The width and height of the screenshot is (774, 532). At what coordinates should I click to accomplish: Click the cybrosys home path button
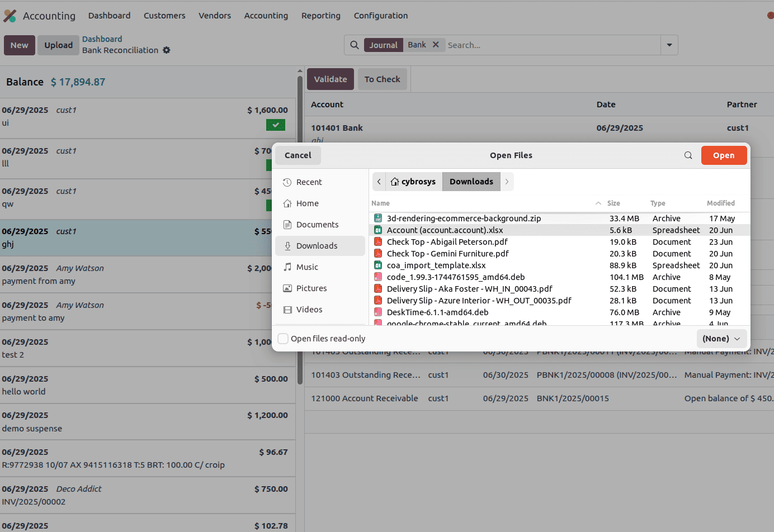click(413, 182)
